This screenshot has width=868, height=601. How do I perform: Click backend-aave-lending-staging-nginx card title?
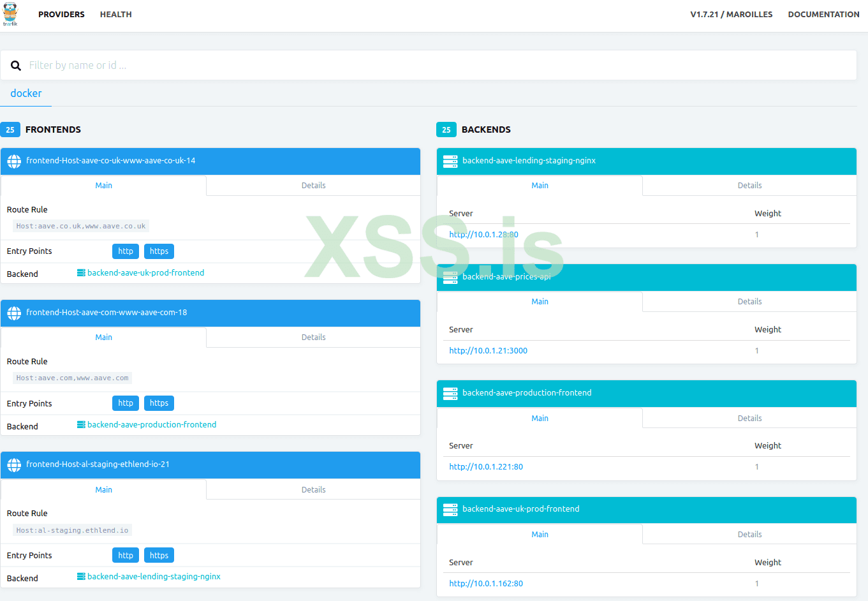(529, 161)
